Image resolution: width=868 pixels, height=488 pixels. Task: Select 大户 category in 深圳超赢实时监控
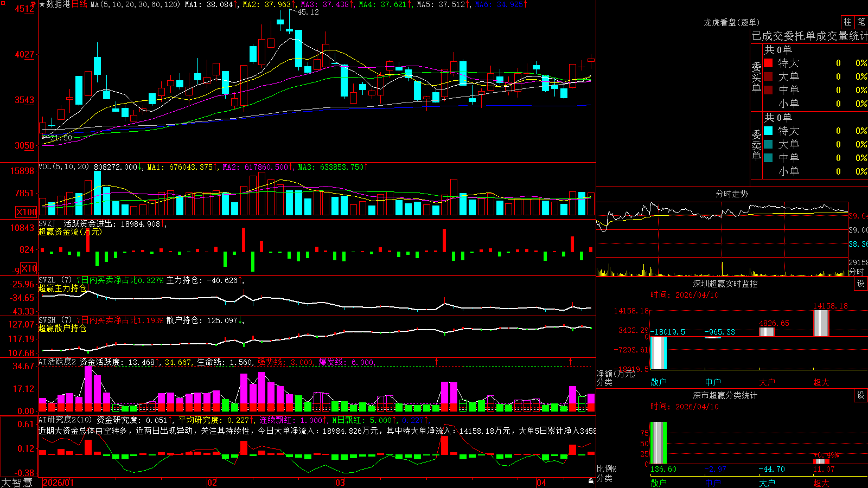coord(767,382)
